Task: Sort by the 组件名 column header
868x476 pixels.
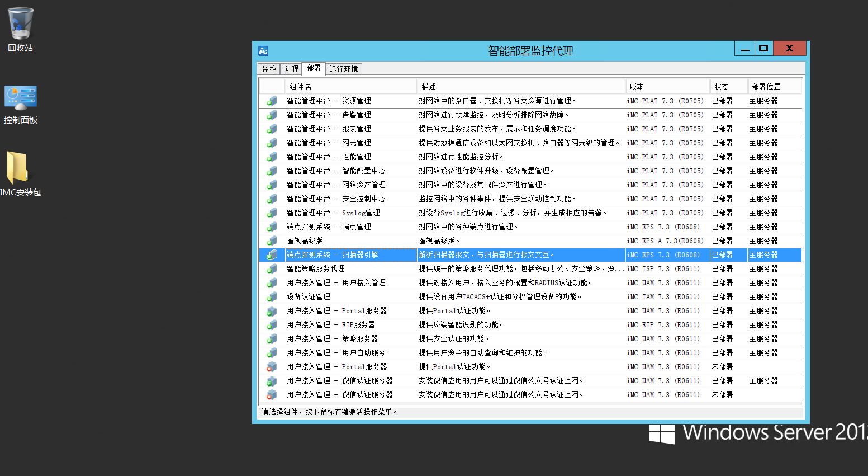Action: 351,87
